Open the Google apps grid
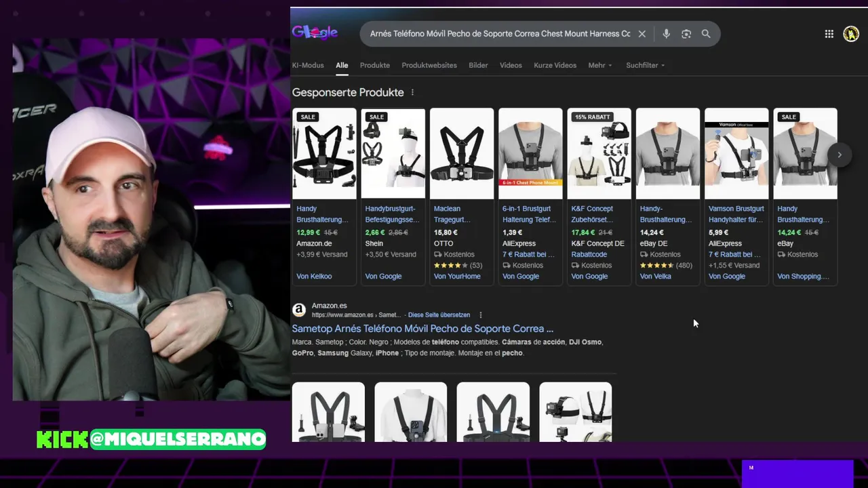The width and height of the screenshot is (868, 488). coord(829,34)
